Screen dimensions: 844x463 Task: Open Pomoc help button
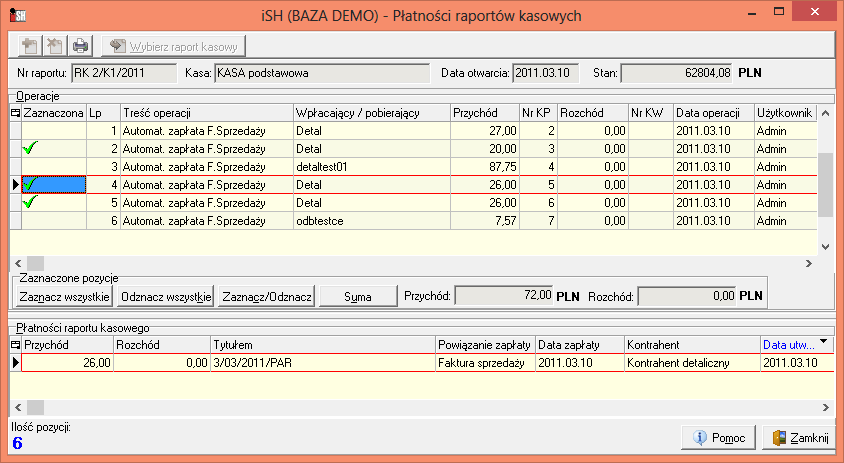[719, 438]
